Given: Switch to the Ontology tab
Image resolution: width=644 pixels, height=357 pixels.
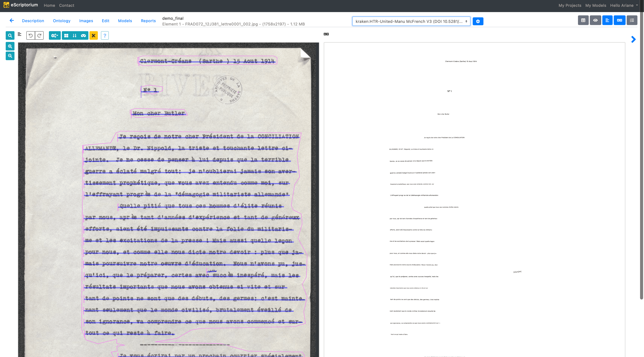Looking at the screenshot, I should (x=61, y=21).
